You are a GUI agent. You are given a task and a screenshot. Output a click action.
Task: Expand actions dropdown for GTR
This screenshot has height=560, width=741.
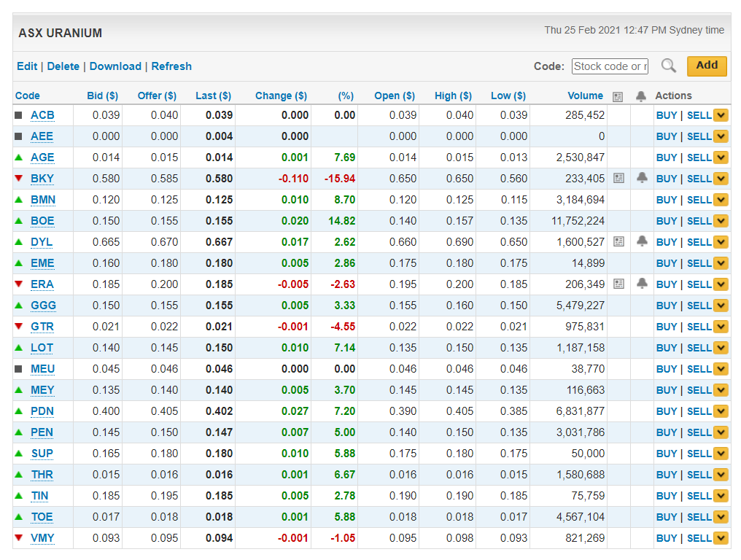click(x=721, y=327)
